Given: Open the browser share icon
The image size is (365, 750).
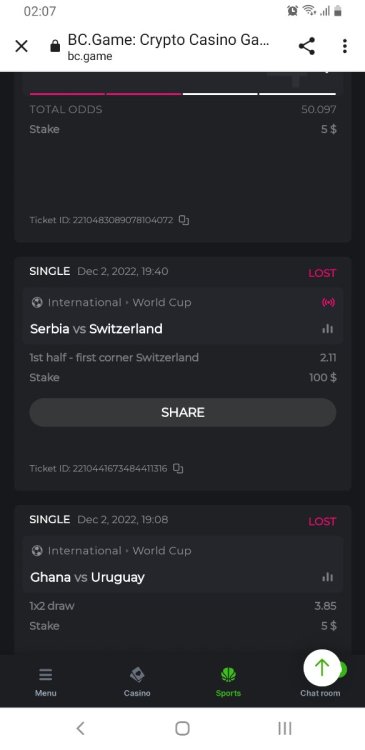Looking at the screenshot, I should click(x=307, y=46).
